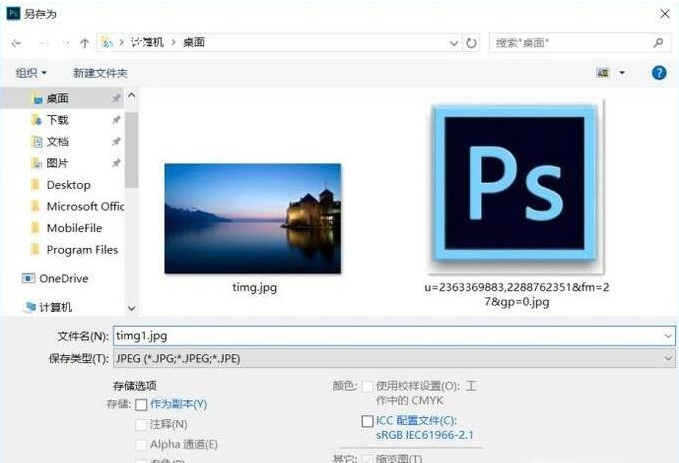Open the 保存类型 JPEG format dropdown
The width and height of the screenshot is (679, 463).
coord(394,358)
